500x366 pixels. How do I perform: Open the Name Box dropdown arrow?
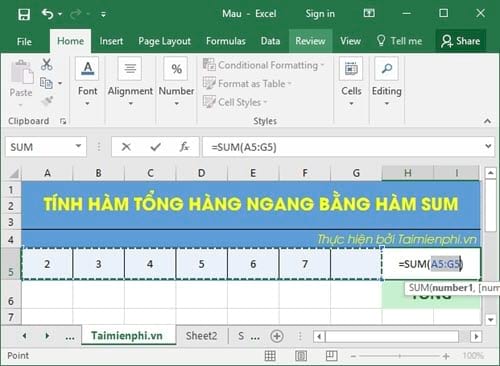78,146
